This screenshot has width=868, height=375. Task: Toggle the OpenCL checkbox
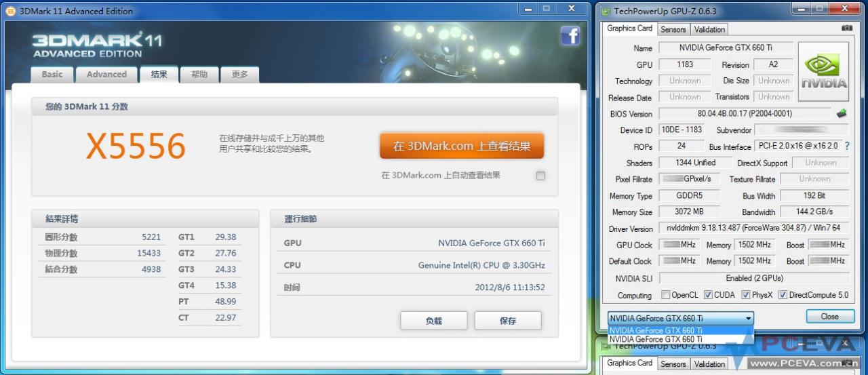click(x=666, y=295)
